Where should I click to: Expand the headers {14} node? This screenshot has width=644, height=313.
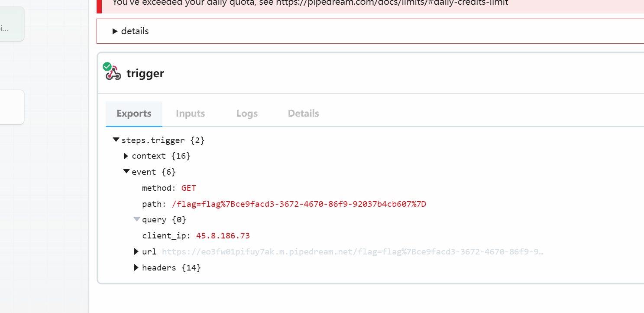point(136,268)
